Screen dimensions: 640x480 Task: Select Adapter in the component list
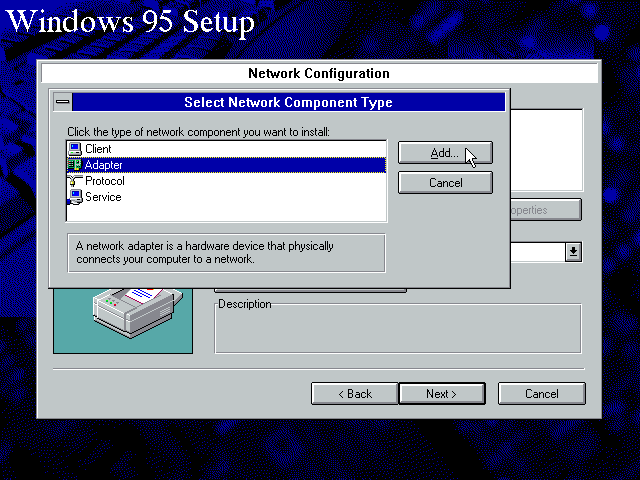click(226, 165)
